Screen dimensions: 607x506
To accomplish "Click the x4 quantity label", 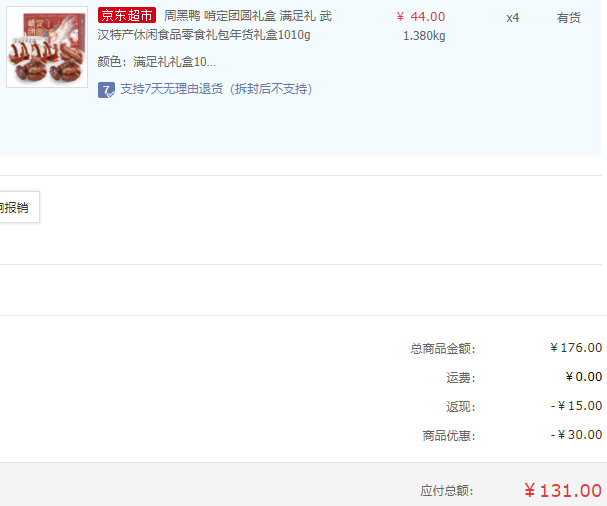I will pos(513,18).
